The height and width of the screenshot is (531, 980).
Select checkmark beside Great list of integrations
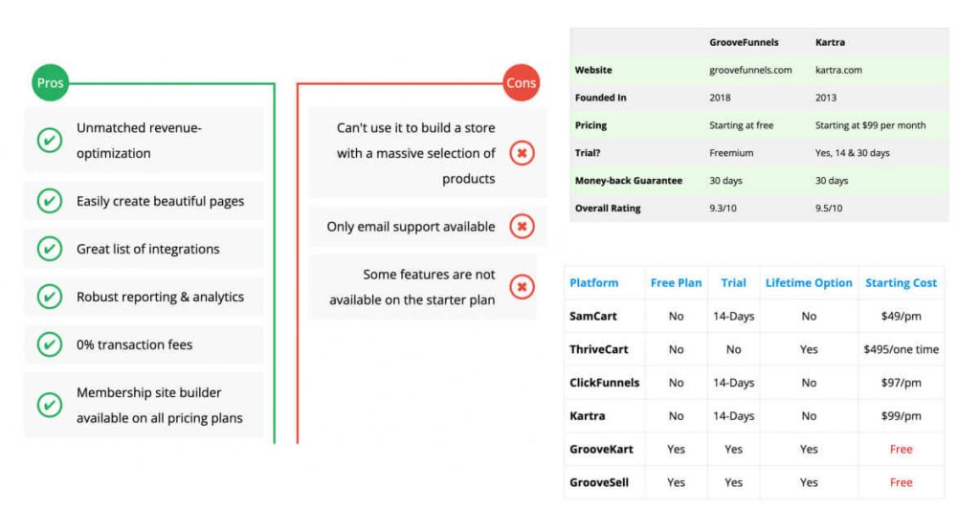click(x=50, y=249)
